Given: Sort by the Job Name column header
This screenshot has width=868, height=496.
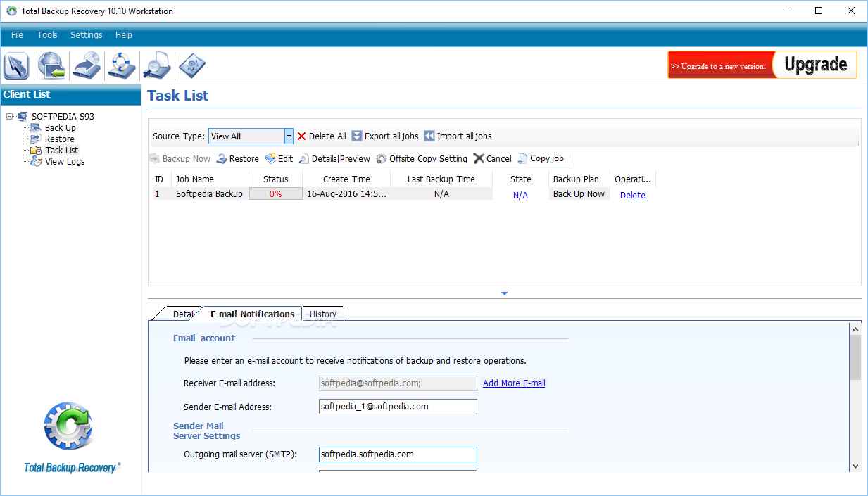Looking at the screenshot, I should (210, 179).
